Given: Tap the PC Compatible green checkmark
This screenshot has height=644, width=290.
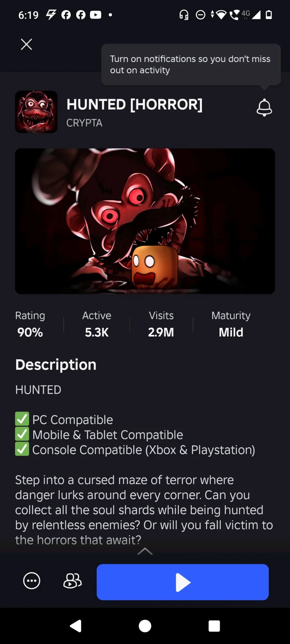Looking at the screenshot, I should pos(22,419).
